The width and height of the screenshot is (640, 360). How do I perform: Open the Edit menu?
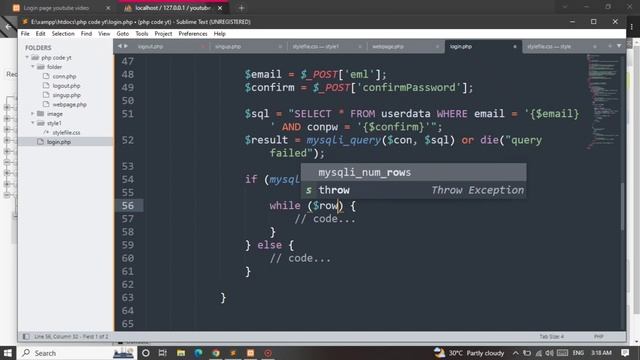pos(40,34)
